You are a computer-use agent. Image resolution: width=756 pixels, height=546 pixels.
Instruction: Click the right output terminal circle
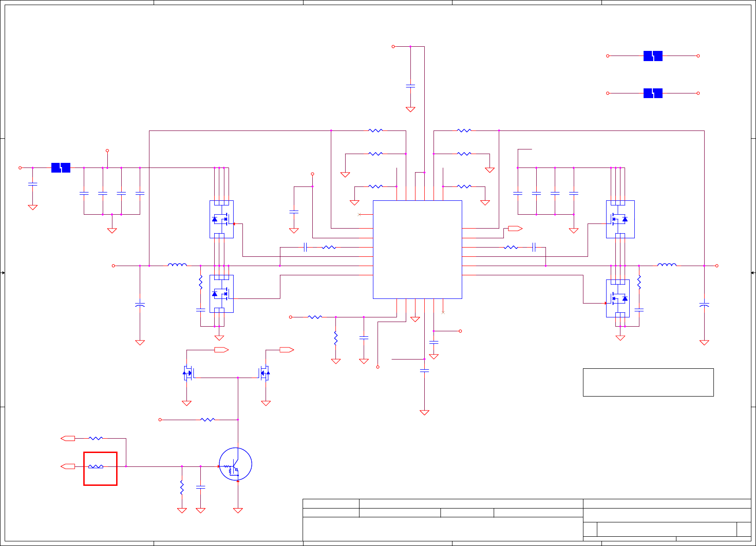click(717, 266)
